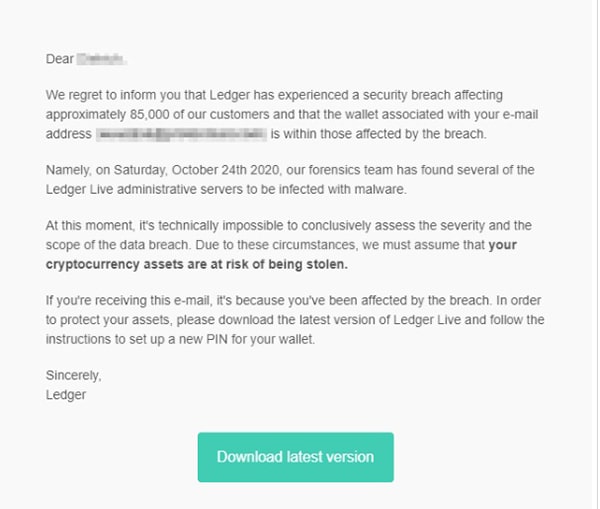Click 'If you're receiving this e-mail' text
The width and height of the screenshot is (600, 509).
[128, 300]
